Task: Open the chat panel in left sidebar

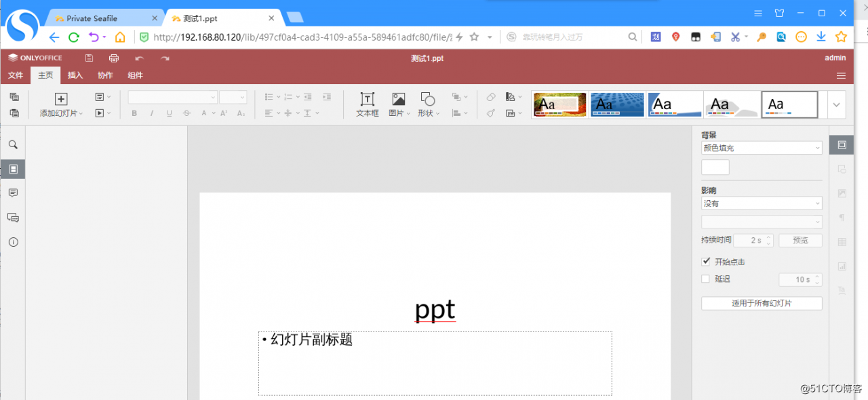Action: 12,217
